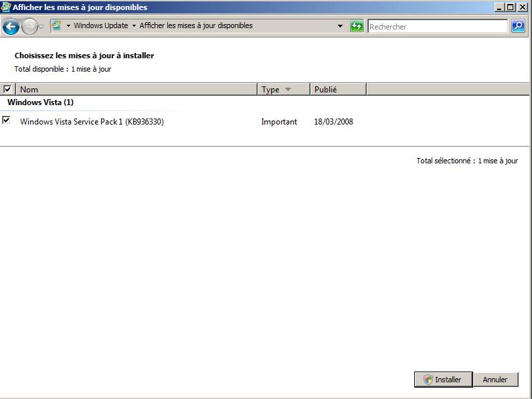Close the update window

523,7
